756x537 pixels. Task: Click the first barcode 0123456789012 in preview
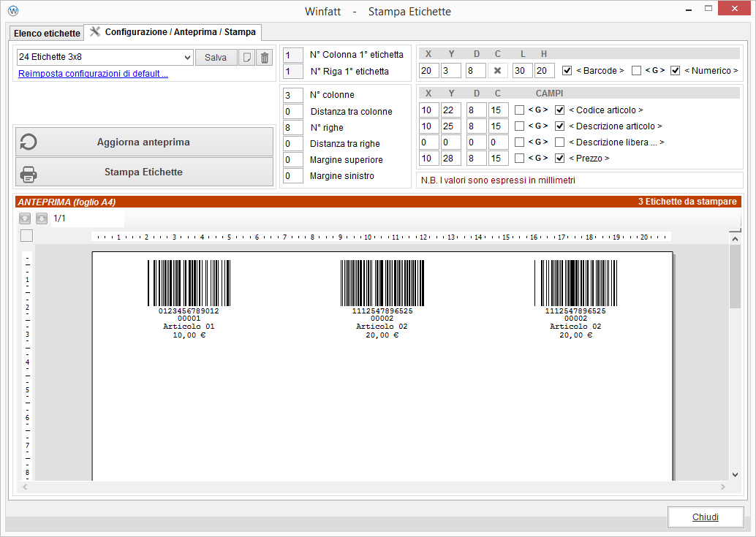tap(189, 283)
